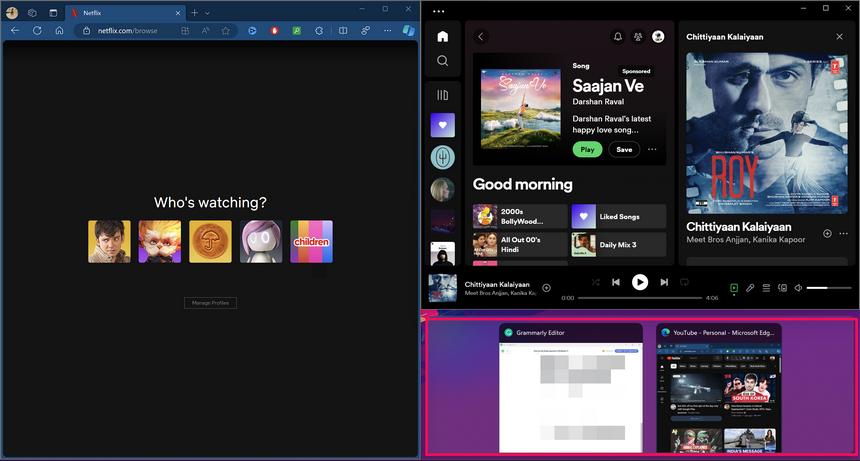This screenshot has width=860, height=461.
Task: Open the Spotify queue
Action: [x=766, y=288]
